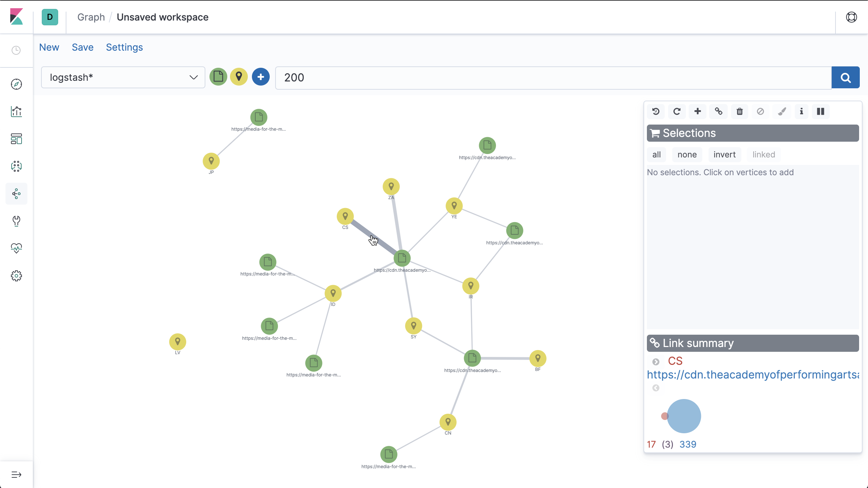Screen dimensions: 868x488
Task: Open the logstash* index pattern dropdown
Action: point(123,77)
